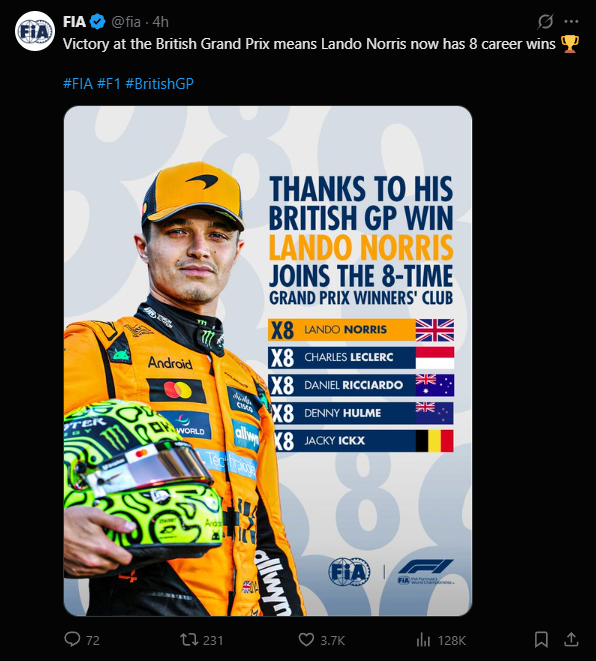Reply using the comment bubble icon
Image resolution: width=596 pixels, height=661 pixels.
click(72, 639)
